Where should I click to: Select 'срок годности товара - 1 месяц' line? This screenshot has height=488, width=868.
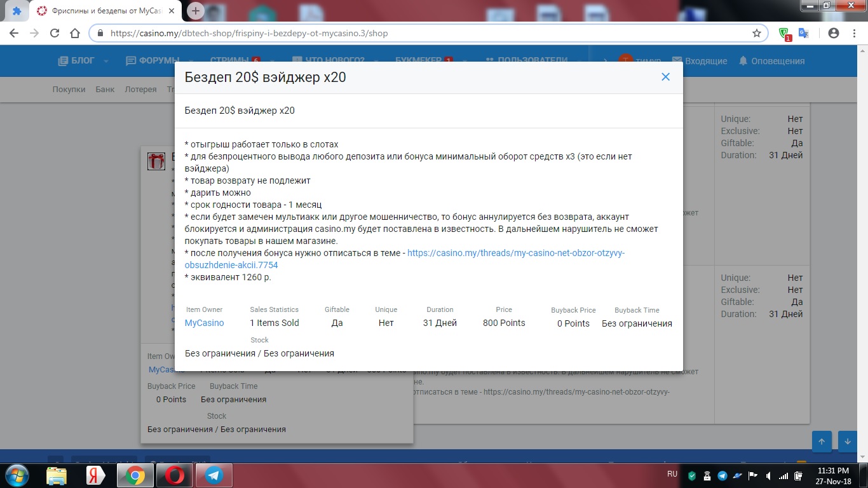(x=254, y=205)
